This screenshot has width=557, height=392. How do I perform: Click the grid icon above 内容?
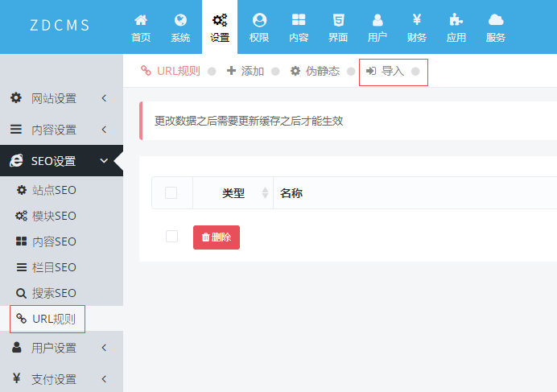pos(299,20)
